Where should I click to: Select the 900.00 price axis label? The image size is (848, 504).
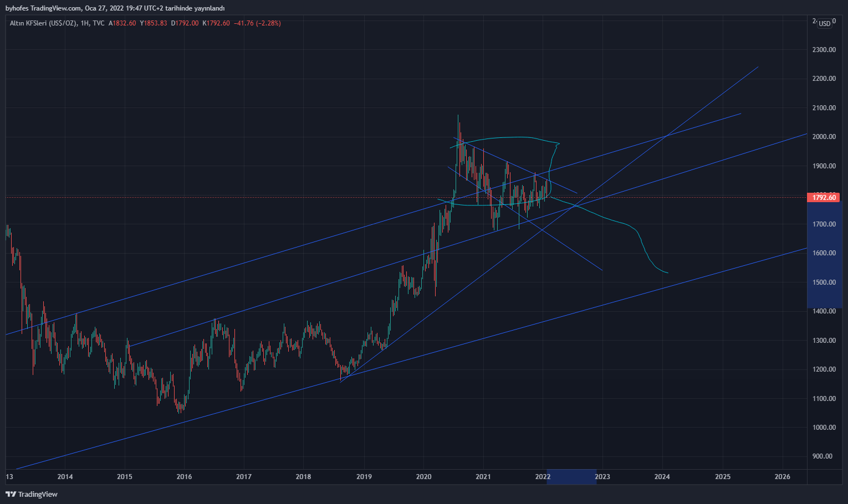tap(824, 456)
